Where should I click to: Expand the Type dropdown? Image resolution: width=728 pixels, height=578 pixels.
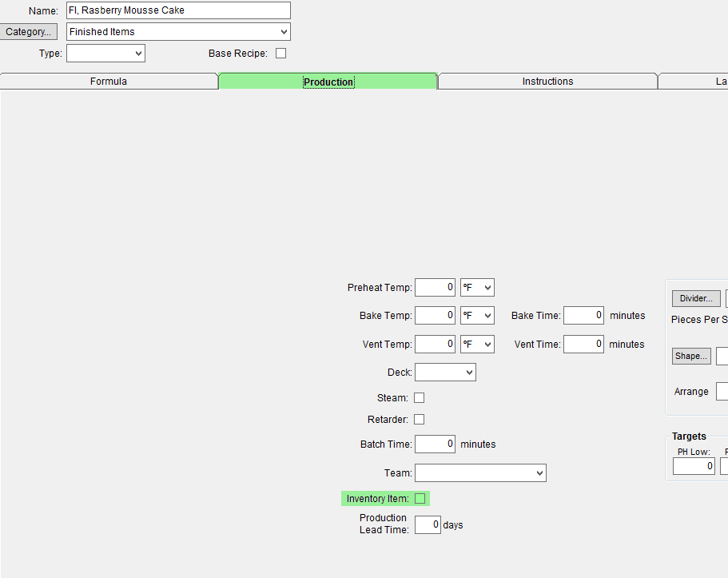tap(105, 54)
